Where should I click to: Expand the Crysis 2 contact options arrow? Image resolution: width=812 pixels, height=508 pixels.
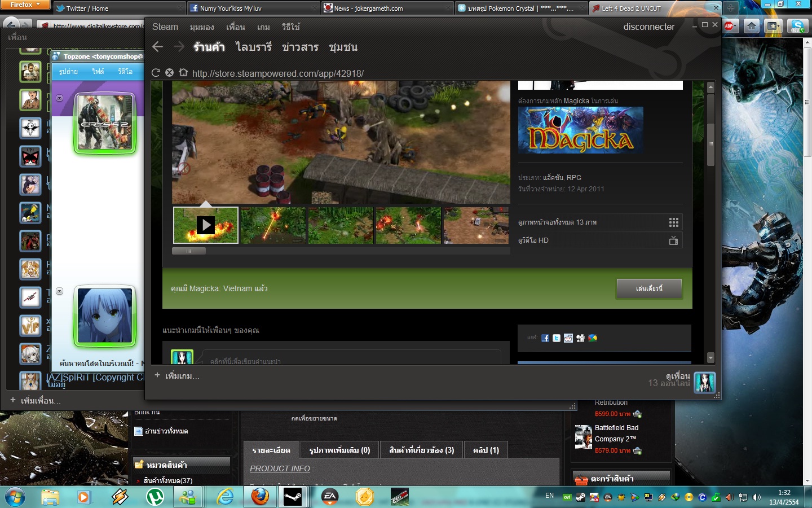coord(59,98)
